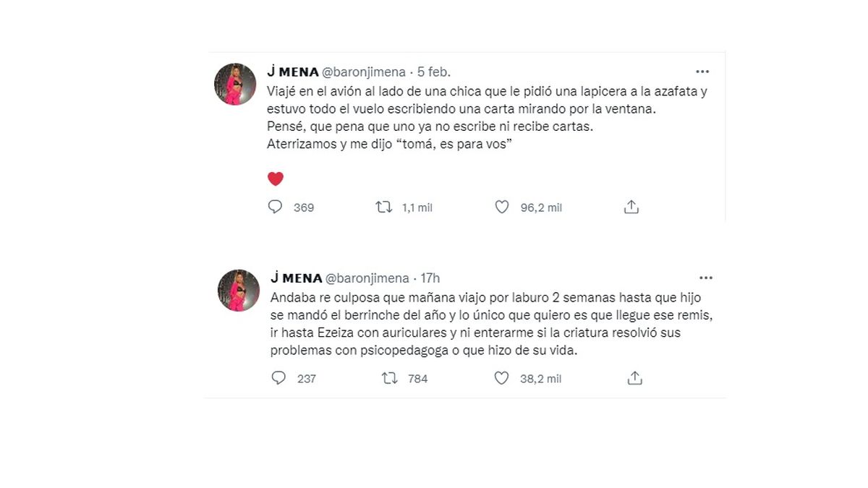The height and width of the screenshot is (488, 868).
Task: Open profile picture on the first tweet
Action: pyautogui.click(x=235, y=84)
